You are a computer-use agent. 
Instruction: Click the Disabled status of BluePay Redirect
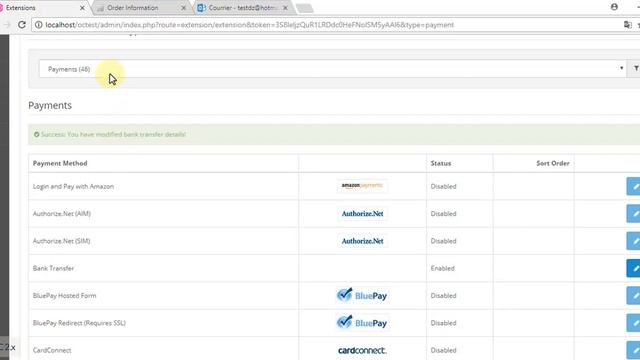[x=443, y=323]
